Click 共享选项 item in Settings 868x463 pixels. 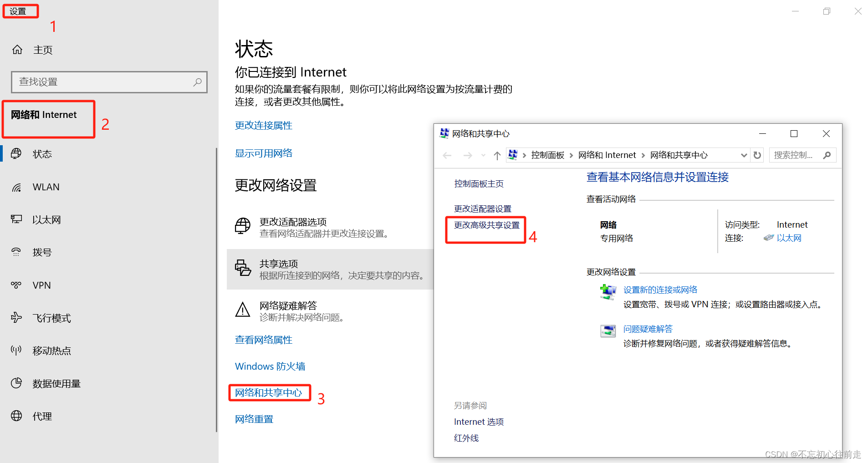[330, 270]
